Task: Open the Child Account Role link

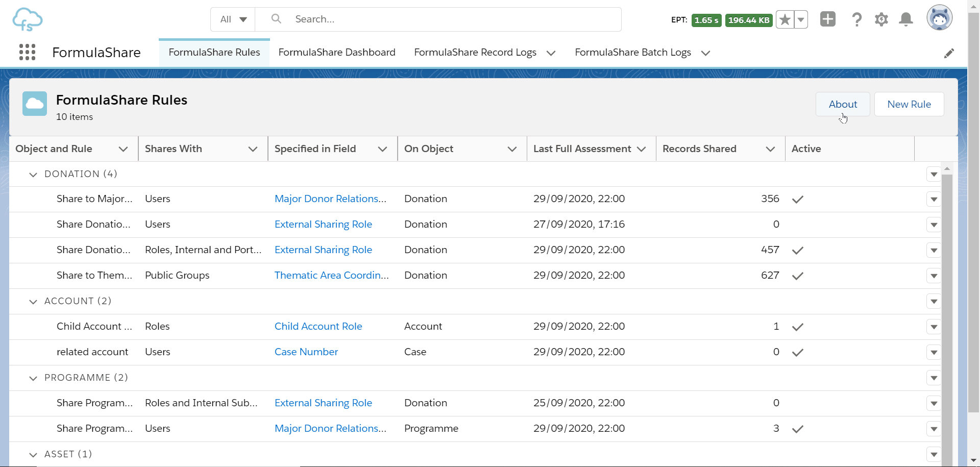Action: pyautogui.click(x=318, y=327)
